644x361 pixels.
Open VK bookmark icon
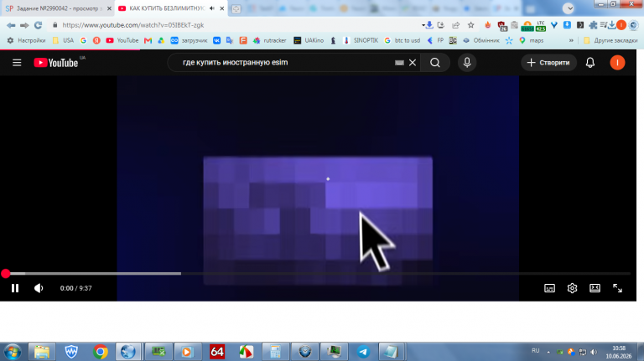(x=217, y=40)
